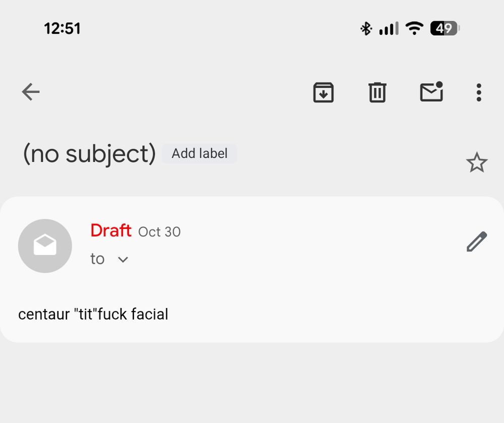504x423 pixels.
Task: Tap the Add label button
Action: click(199, 153)
